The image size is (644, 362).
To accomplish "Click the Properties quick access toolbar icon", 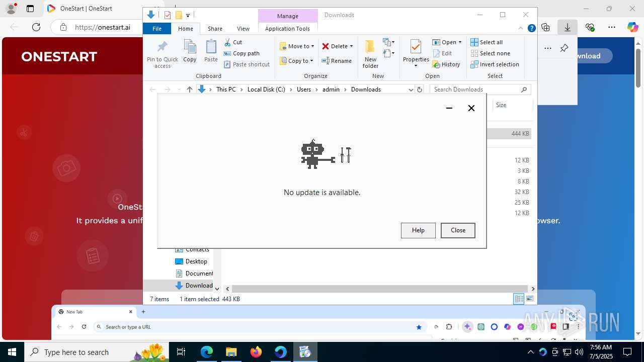I will coord(168,15).
